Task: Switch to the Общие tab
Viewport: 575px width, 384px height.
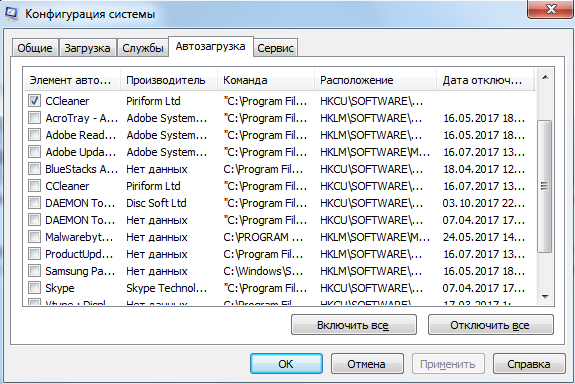Action: (x=35, y=48)
